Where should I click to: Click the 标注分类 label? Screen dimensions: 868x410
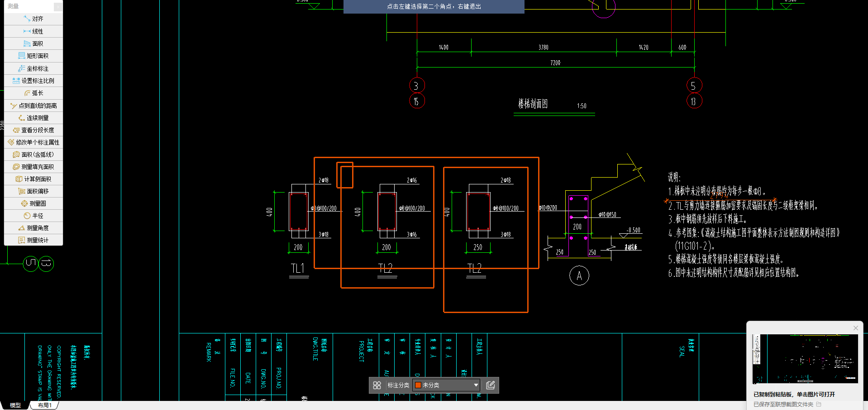pos(398,385)
